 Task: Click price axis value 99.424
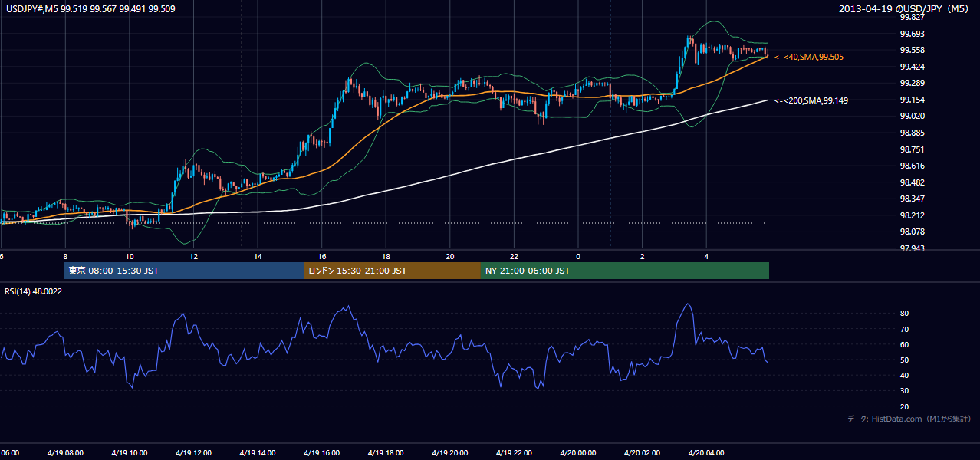(x=911, y=67)
